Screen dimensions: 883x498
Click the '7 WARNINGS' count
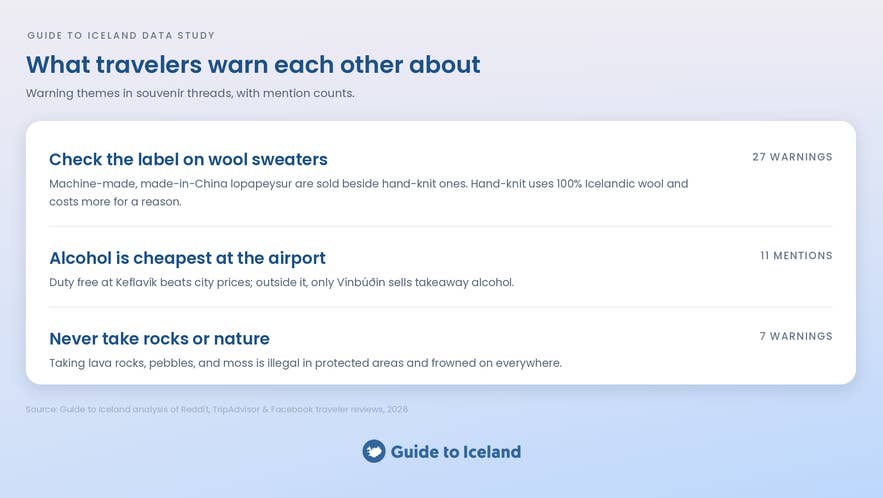[796, 336]
